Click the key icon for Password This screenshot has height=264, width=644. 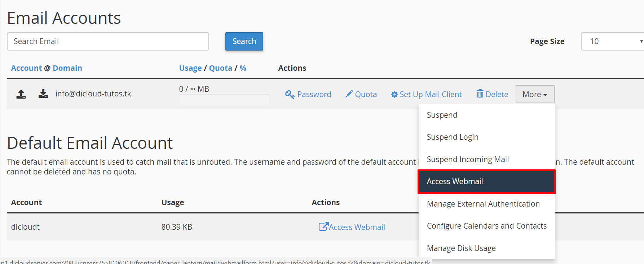pyautogui.click(x=290, y=94)
